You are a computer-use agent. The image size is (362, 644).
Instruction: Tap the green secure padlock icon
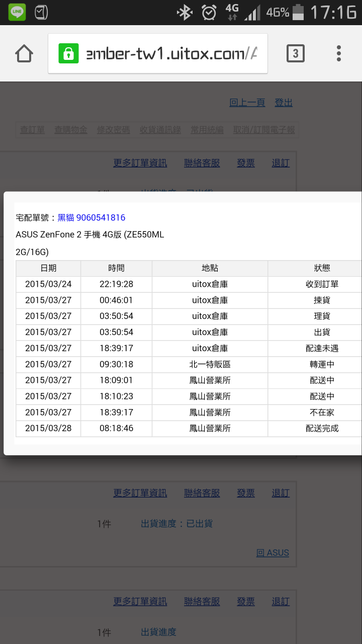tap(68, 53)
